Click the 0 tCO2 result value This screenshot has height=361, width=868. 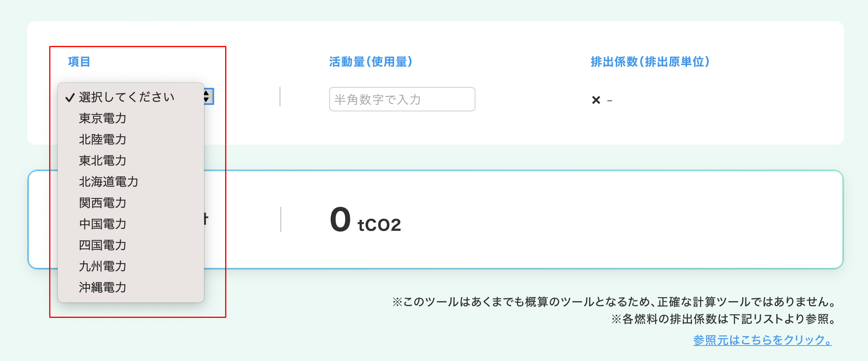(365, 220)
